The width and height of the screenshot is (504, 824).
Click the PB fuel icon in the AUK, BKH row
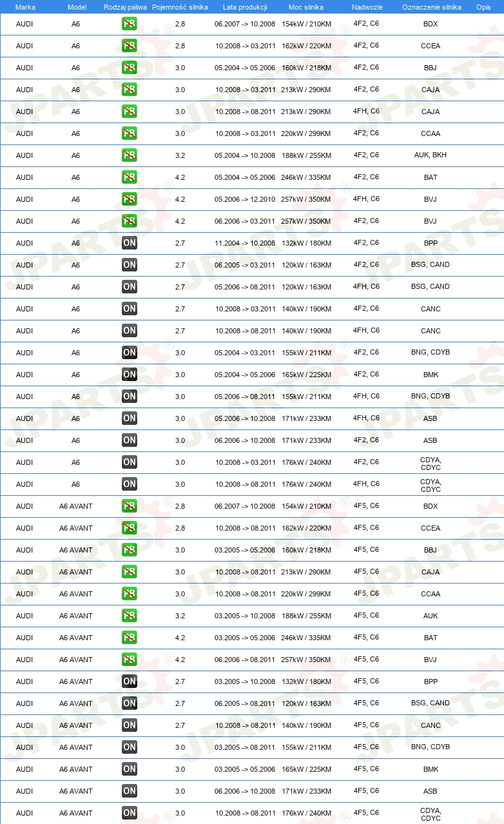130,155
